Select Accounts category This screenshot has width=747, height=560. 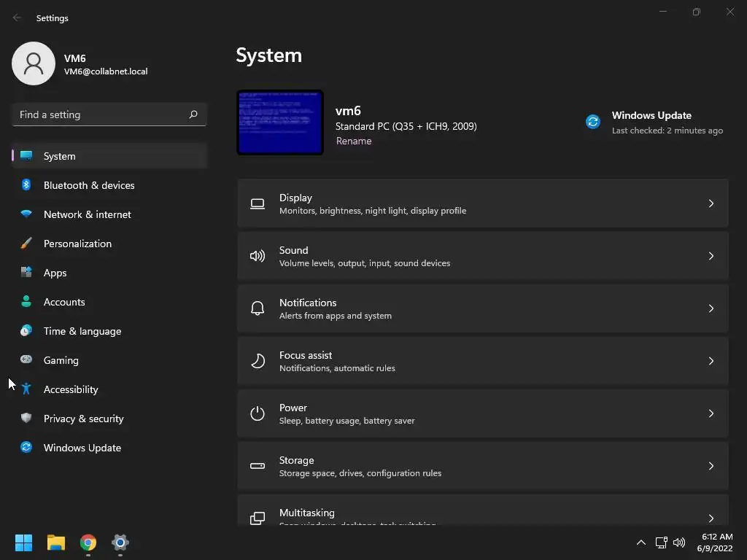[x=109, y=302]
